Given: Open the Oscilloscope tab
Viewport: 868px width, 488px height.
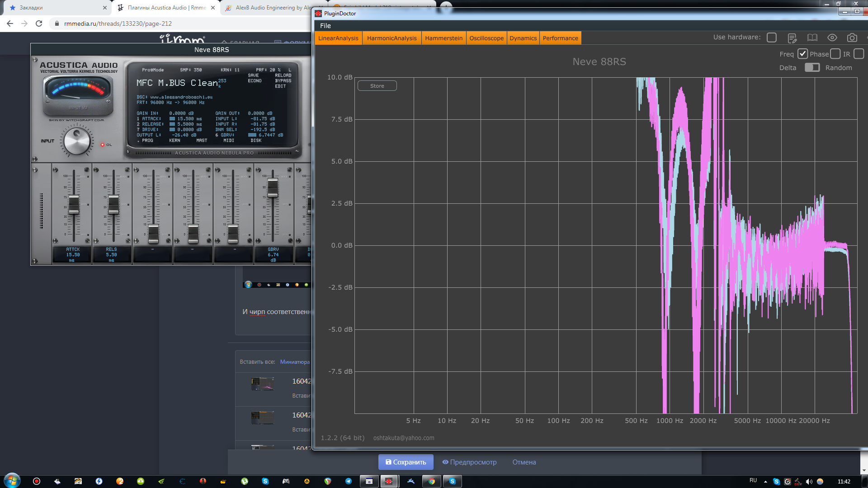Looking at the screenshot, I should coord(486,38).
